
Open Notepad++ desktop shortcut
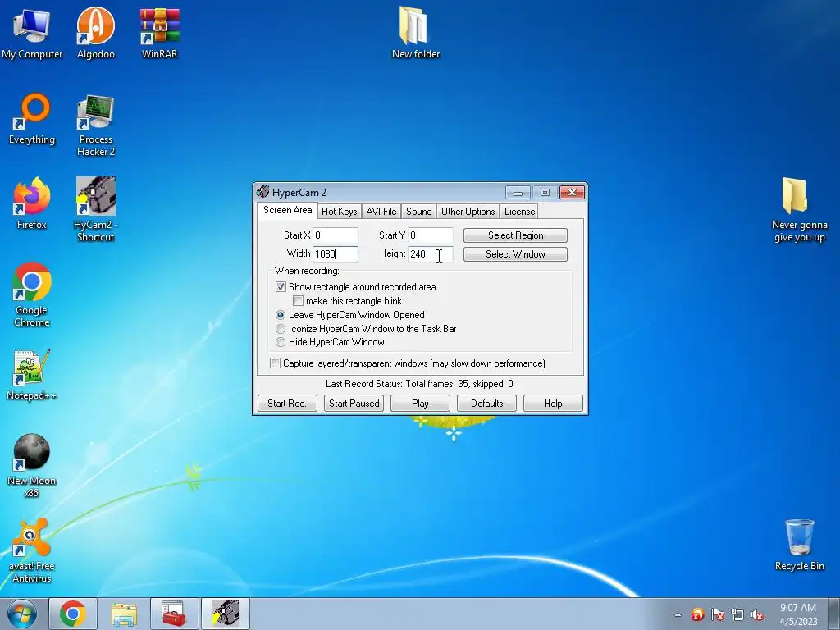pos(31,375)
